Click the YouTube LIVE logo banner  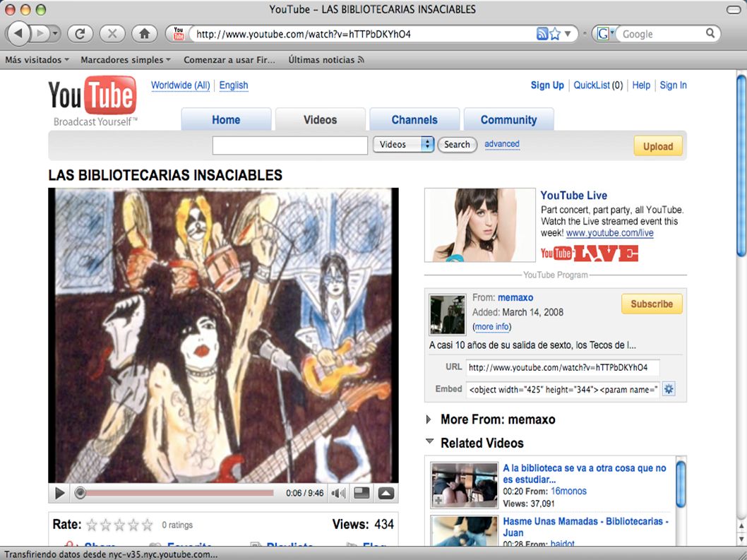[590, 253]
